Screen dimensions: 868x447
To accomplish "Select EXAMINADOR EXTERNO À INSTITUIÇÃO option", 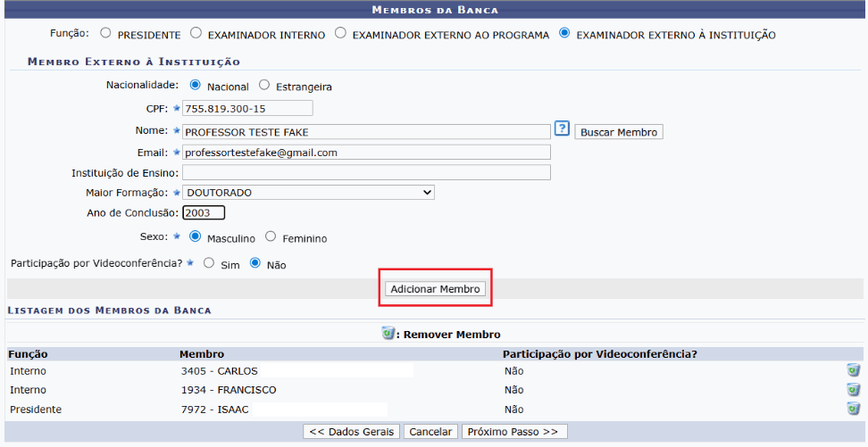I will click(563, 34).
